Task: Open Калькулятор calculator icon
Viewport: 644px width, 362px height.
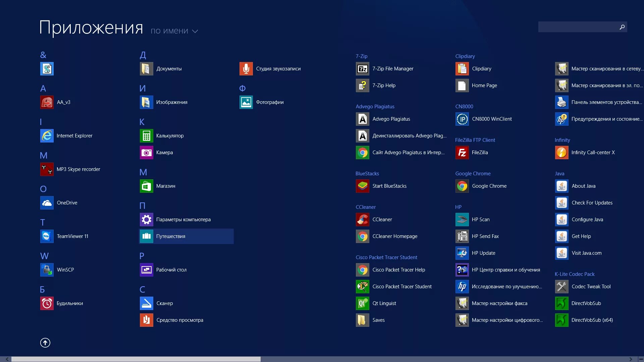Action: (146, 136)
